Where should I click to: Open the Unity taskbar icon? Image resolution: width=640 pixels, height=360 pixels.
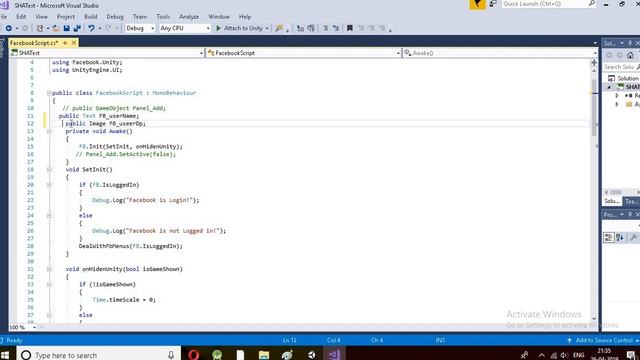(x=311, y=355)
